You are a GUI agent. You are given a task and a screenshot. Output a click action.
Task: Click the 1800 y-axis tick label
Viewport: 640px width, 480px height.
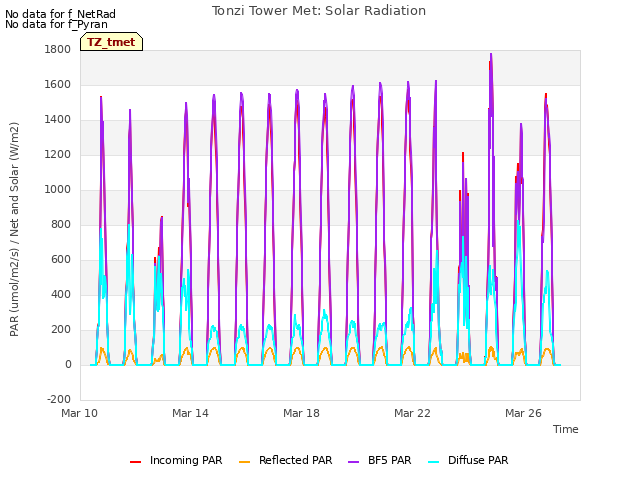click(58, 49)
